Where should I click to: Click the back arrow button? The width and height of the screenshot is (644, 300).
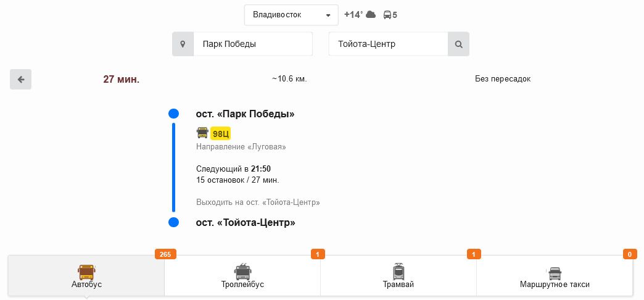[x=21, y=80]
